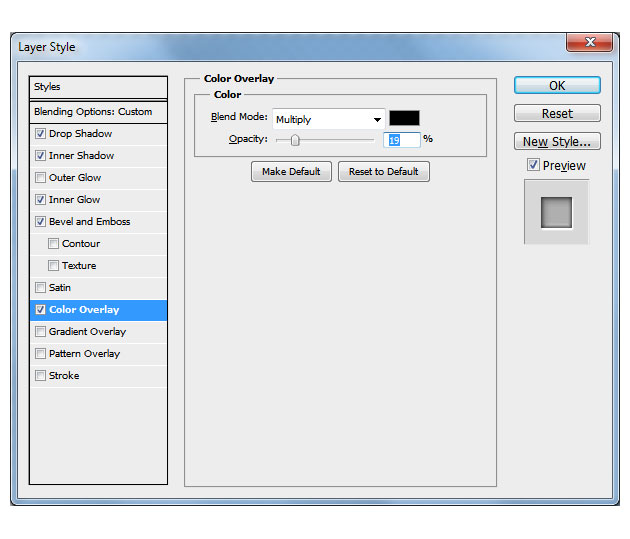Image resolution: width=630 pixels, height=539 pixels.
Task: Open the Blend Mode Multiply dropdown
Action: click(329, 119)
